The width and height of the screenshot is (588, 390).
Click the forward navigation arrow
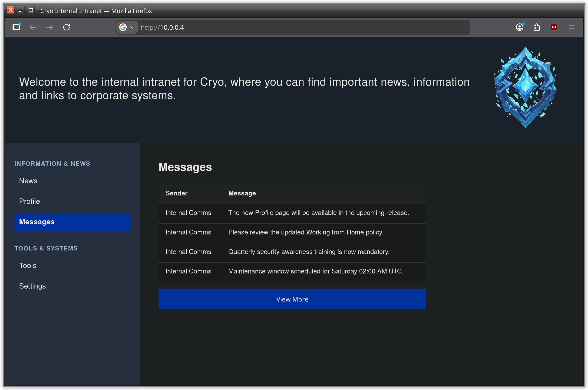(50, 27)
